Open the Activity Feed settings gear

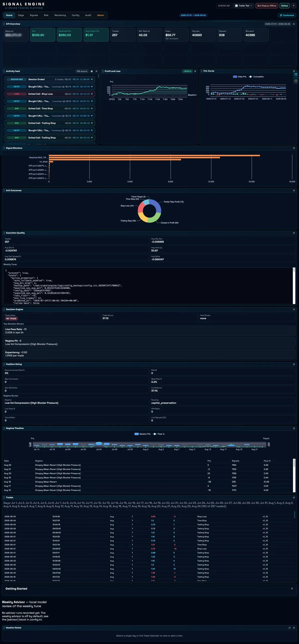92,71
